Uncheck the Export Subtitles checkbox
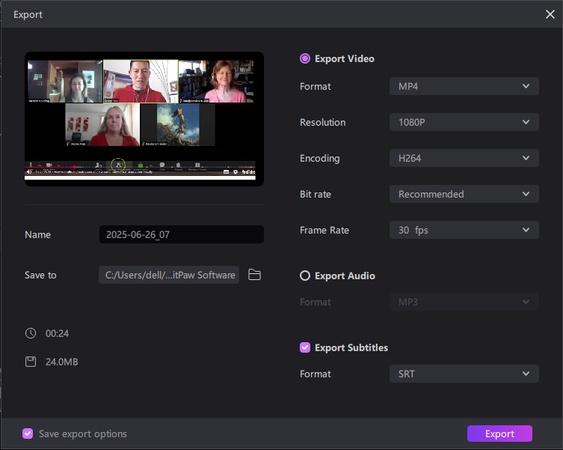This screenshot has width=563, height=450. [305, 347]
